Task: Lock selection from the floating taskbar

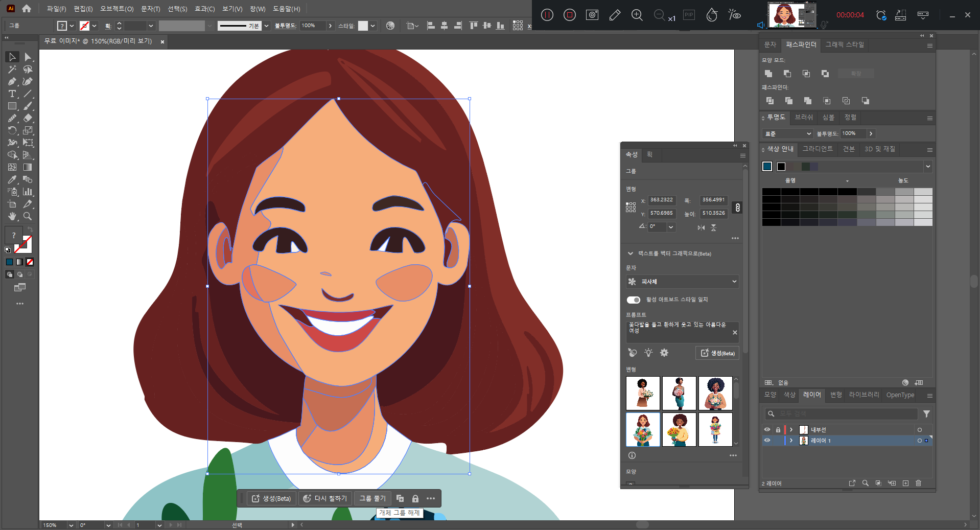Action: tap(415, 498)
